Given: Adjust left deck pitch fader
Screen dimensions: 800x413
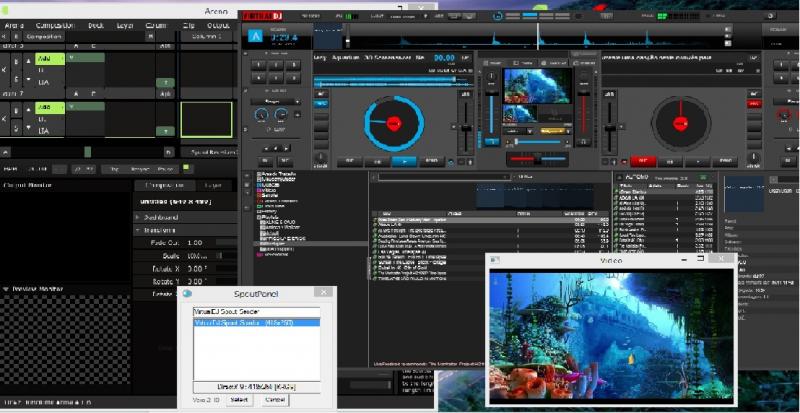Looking at the screenshot, I should click(466, 128).
